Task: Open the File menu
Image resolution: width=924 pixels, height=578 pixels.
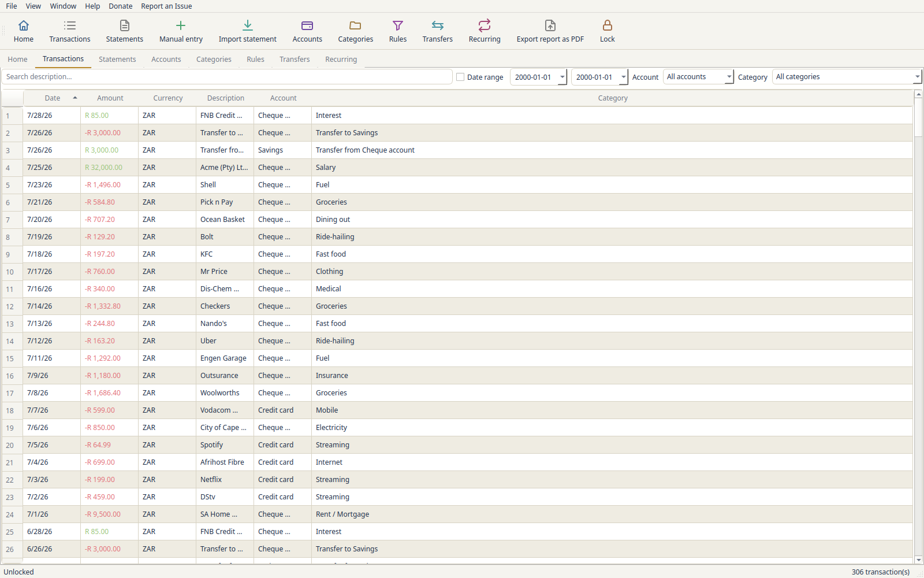Action: pyautogui.click(x=12, y=6)
